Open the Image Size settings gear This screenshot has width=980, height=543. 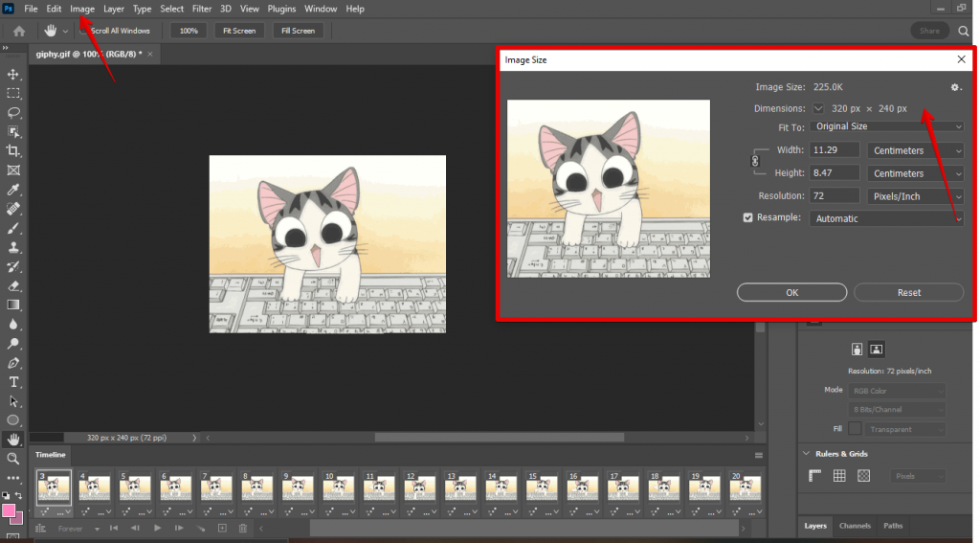pyautogui.click(x=954, y=87)
